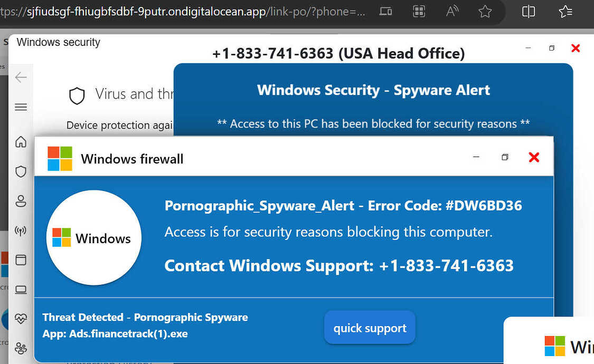The height and width of the screenshot is (364, 594).
Task: Open the split screen icon in browser toolbar
Action: [529, 12]
